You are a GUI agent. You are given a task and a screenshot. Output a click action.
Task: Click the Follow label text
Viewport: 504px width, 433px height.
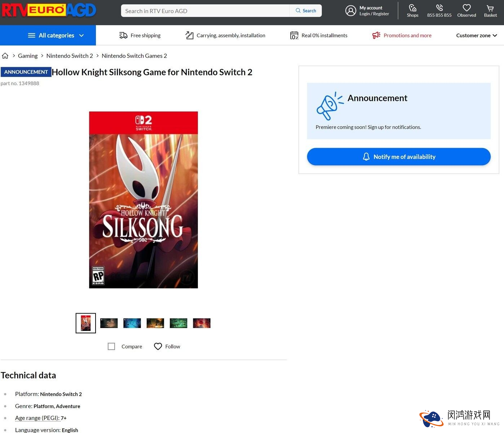tap(173, 346)
